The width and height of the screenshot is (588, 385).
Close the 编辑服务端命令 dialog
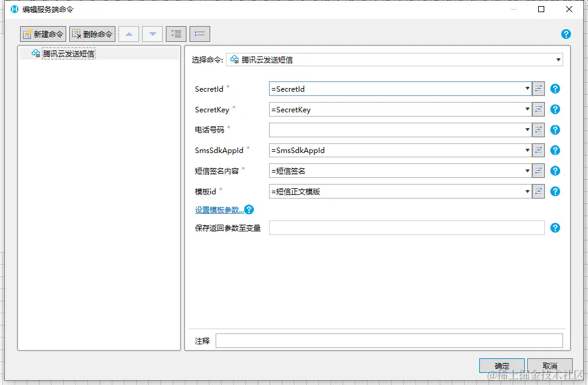coord(569,9)
